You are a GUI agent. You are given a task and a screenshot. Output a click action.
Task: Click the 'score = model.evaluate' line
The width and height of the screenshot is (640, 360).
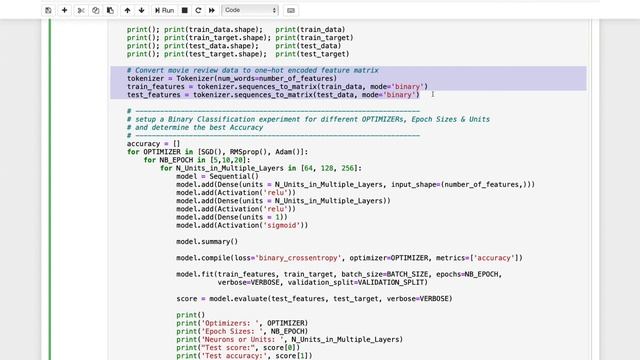pyautogui.click(x=314, y=299)
